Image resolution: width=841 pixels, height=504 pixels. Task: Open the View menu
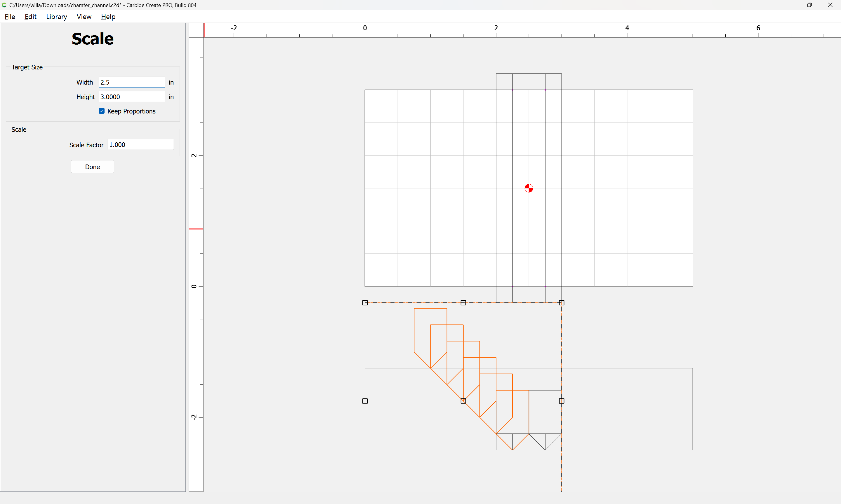point(84,17)
